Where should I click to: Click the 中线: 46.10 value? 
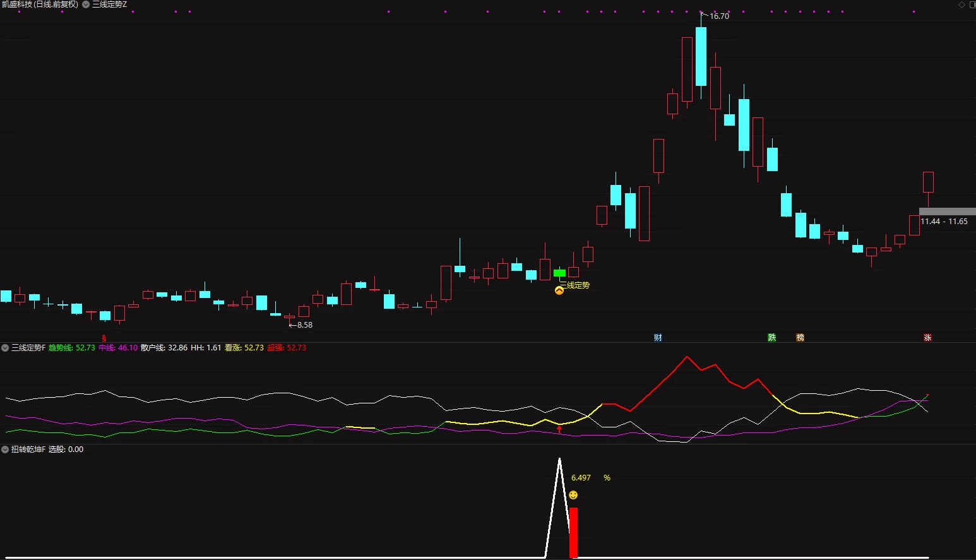click(x=118, y=348)
